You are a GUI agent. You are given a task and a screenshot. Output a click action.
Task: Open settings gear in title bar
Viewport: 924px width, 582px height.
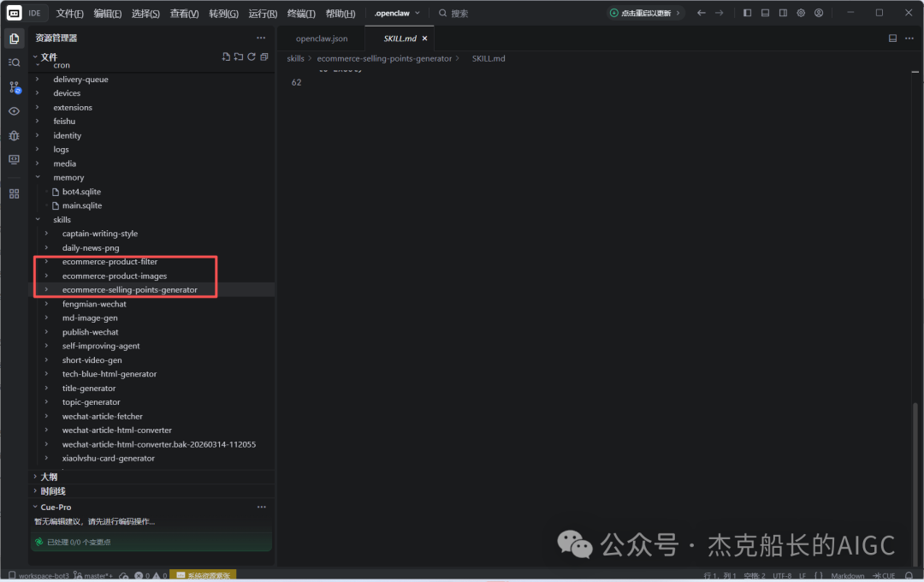[x=801, y=13]
